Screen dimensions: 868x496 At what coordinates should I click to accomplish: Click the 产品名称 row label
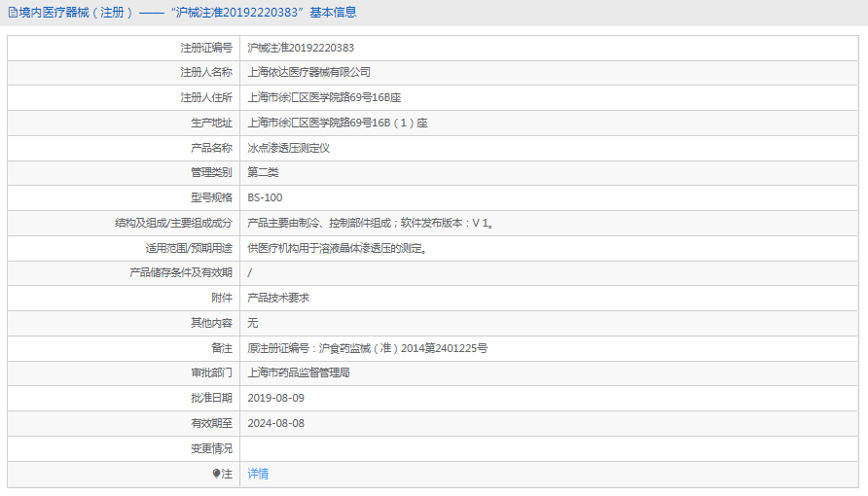coord(211,148)
